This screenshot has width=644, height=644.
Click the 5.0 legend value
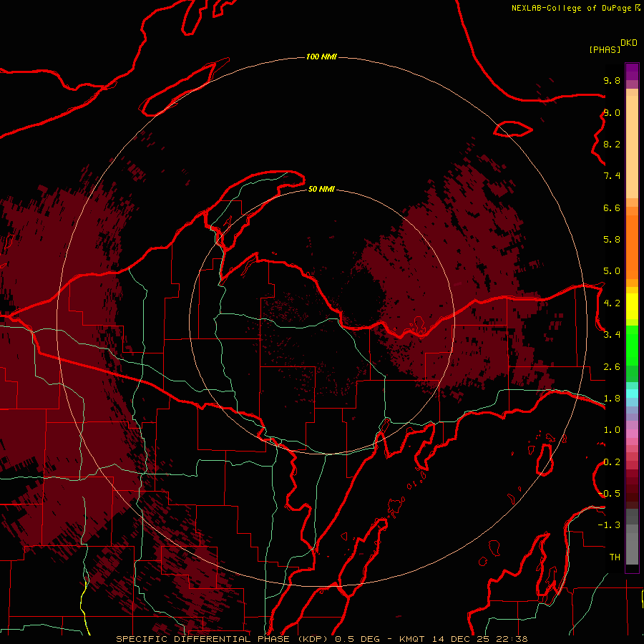pos(612,271)
